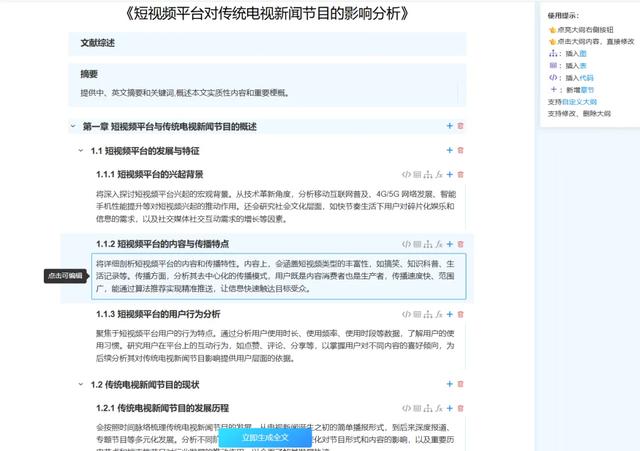Edit the 1.1.3 description paragraph

(275, 346)
